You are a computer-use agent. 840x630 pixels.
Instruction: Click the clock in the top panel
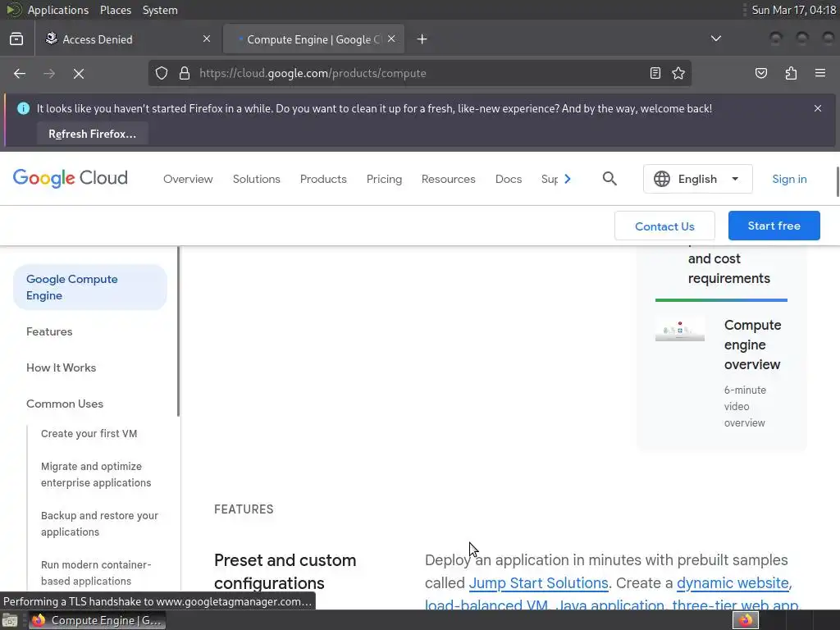coord(793,10)
